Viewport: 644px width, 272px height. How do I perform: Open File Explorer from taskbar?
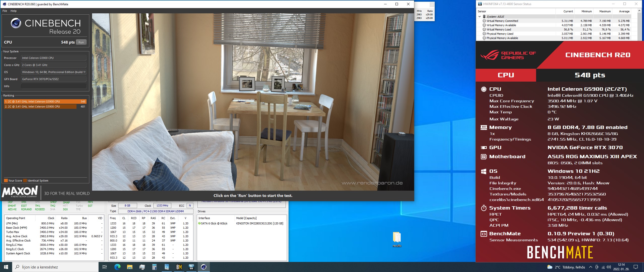pos(130,267)
